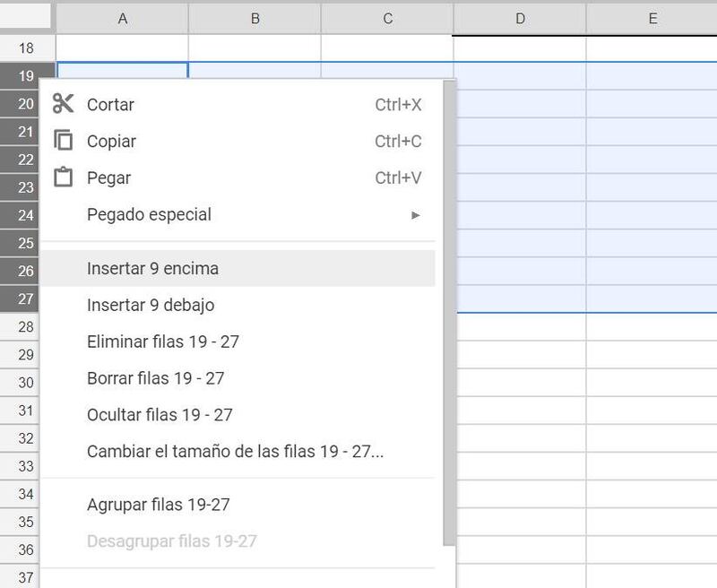Choose Insertar 9 debajo
This screenshot has height=588, width=717.
point(151,305)
